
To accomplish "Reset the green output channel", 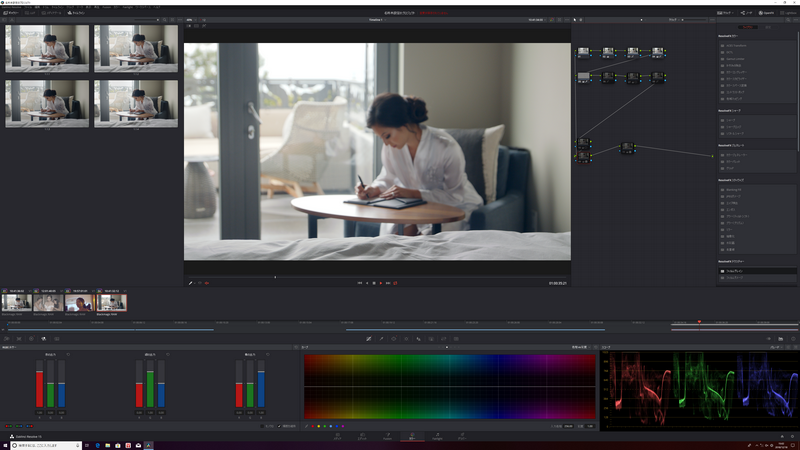I will 168,355.
